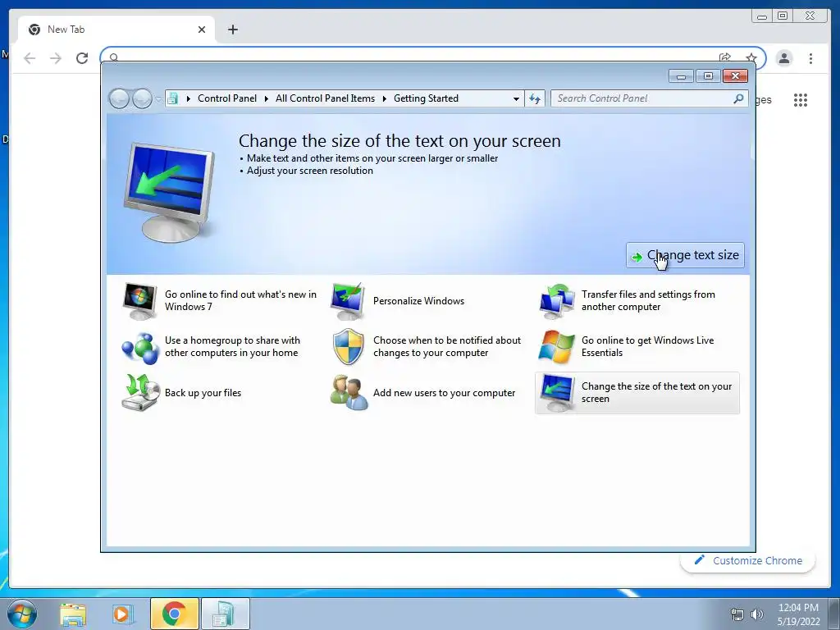
Task: Select the New Tab tab in Chrome
Action: pyautogui.click(x=116, y=30)
